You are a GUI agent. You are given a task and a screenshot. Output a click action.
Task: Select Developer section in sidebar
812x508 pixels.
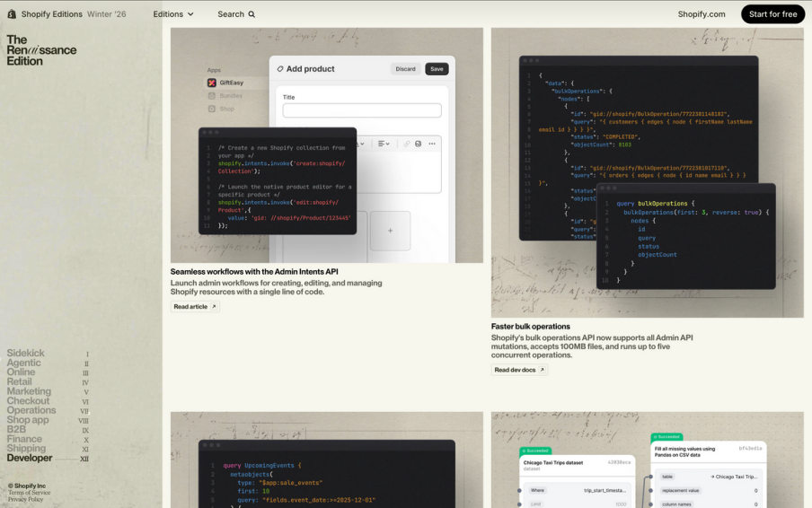click(30, 458)
